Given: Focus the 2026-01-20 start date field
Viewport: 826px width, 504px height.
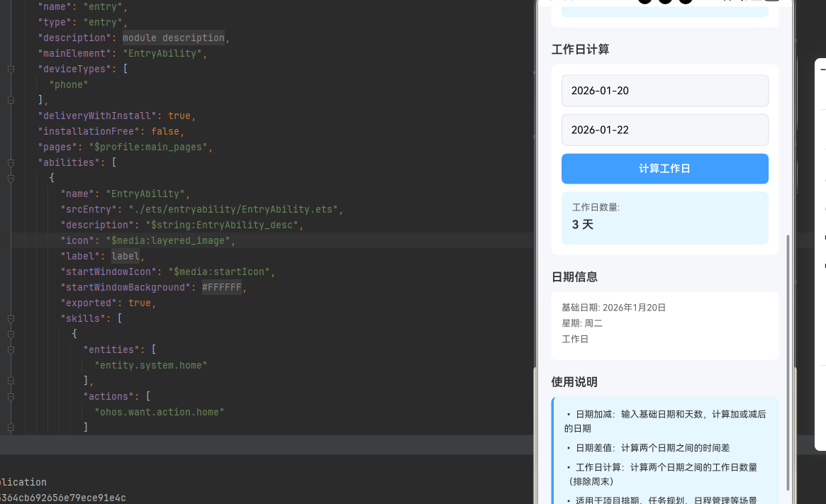Looking at the screenshot, I should pos(664,91).
